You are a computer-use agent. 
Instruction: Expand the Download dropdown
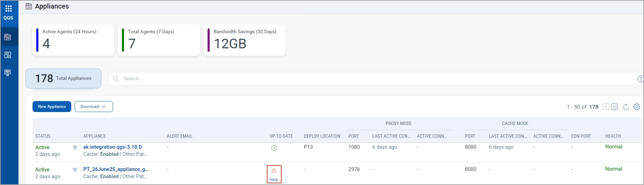tap(94, 107)
